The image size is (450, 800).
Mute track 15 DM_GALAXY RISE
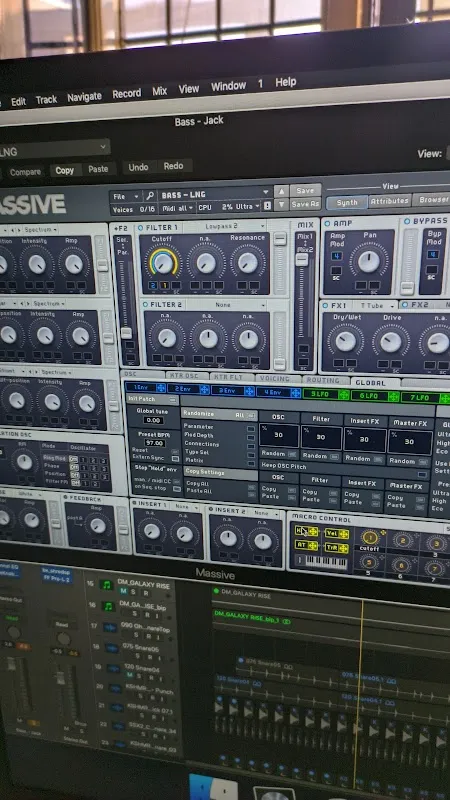point(123,593)
